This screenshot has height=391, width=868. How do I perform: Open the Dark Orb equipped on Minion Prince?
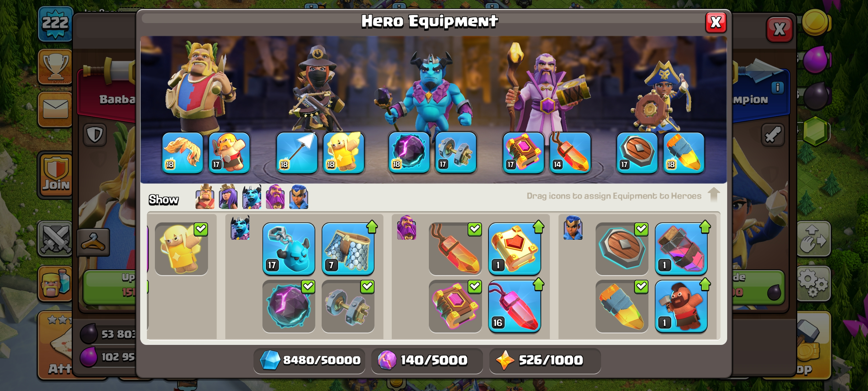(x=409, y=153)
